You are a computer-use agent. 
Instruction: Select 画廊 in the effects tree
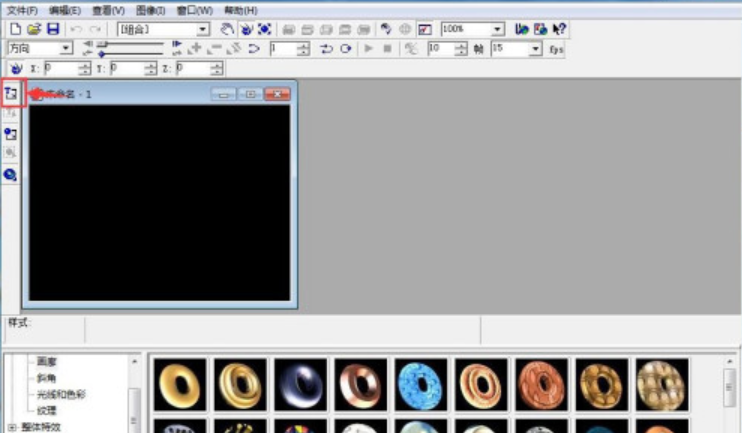[x=46, y=362]
